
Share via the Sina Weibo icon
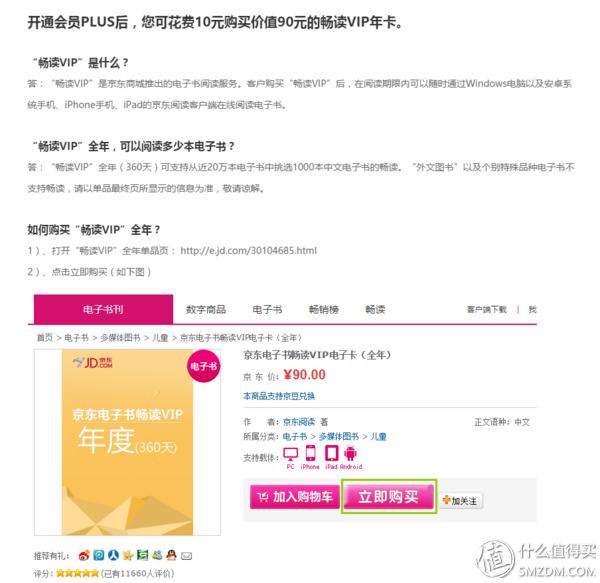[84, 555]
